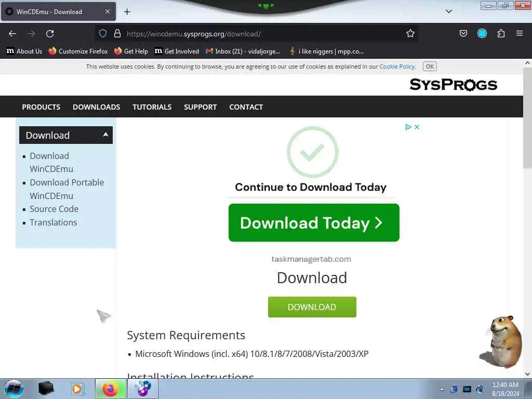The width and height of the screenshot is (532, 399).
Task: Open the TUTORIALS menu
Action: click(152, 107)
